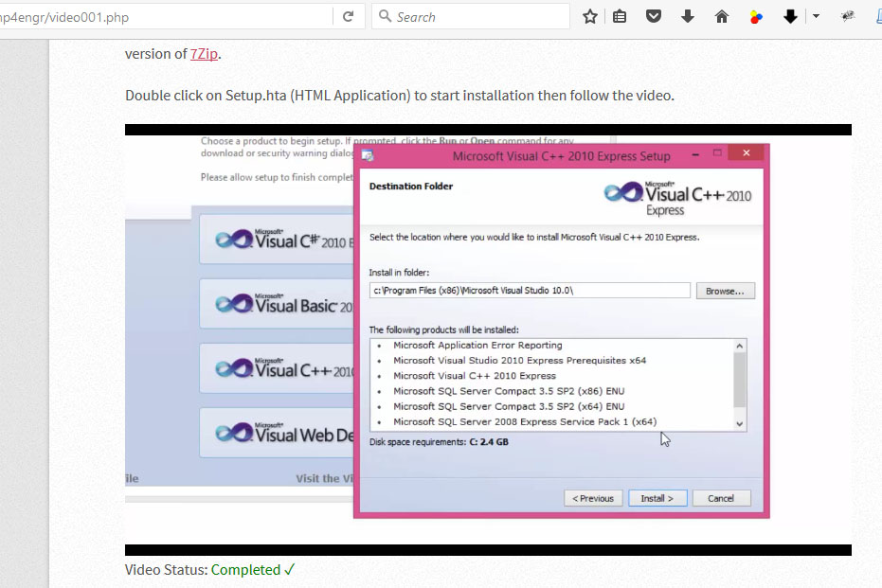Click "Microsoft SQL Server Compact 3.5 SP2 (x64) ENU" row
The width and height of the screenshot is (882, 588).
click(509, 406)
